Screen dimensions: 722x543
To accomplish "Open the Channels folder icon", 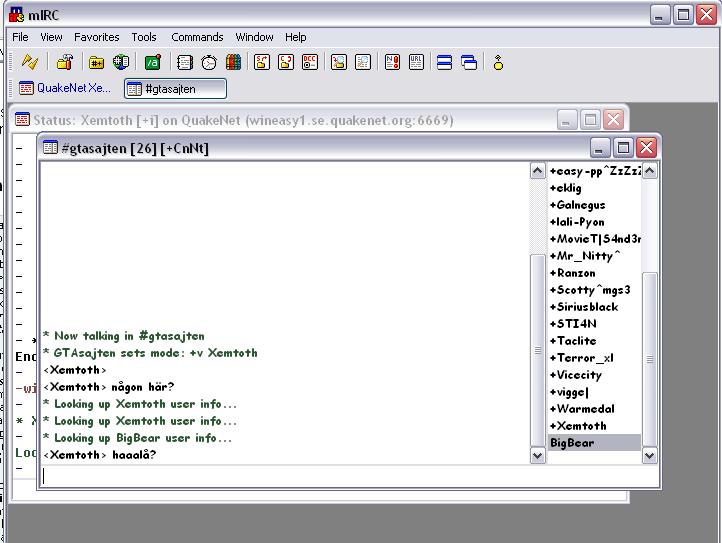I will click(96, 62).
